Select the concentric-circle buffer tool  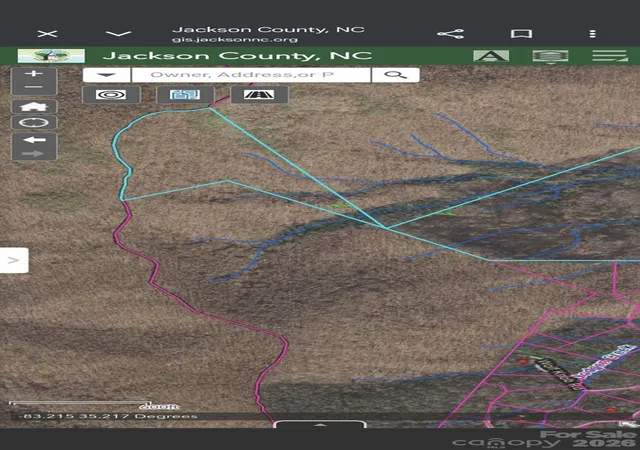point(111,95)
